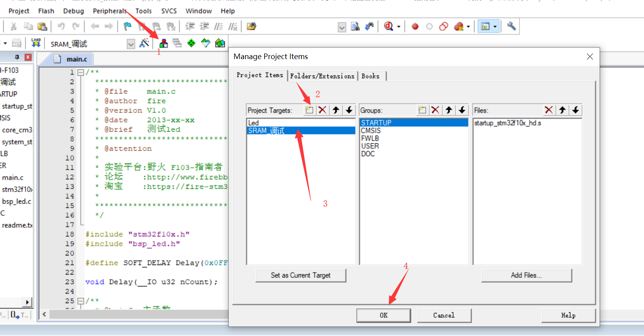Click the Copy toolbar icon

28,27
